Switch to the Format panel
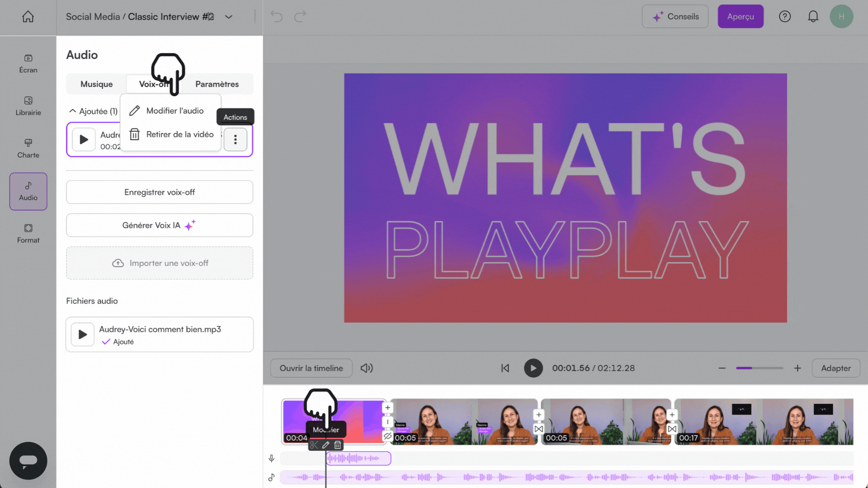Viewport: 868px width, 488px height. pyautogui.click(x=28, y=233)
